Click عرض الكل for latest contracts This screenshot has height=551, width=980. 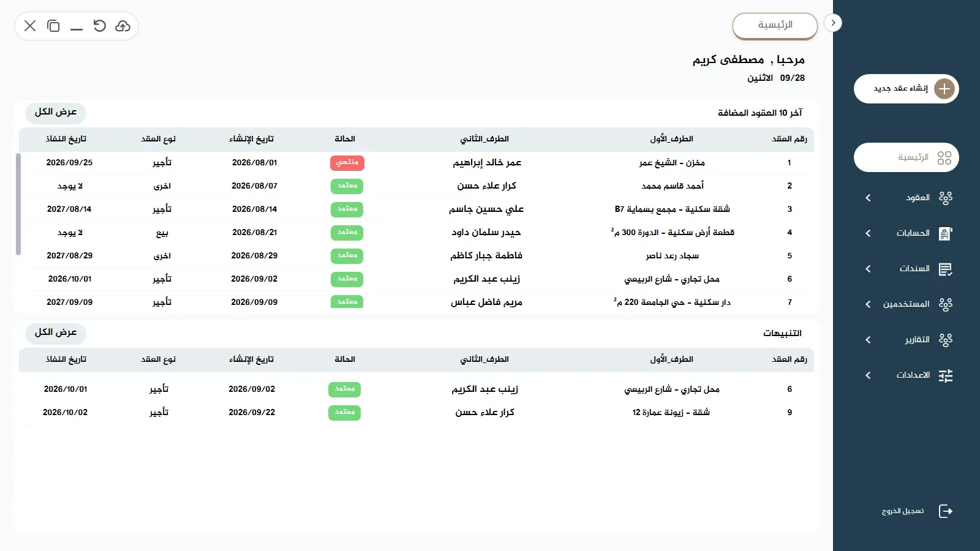coord(56,112)
